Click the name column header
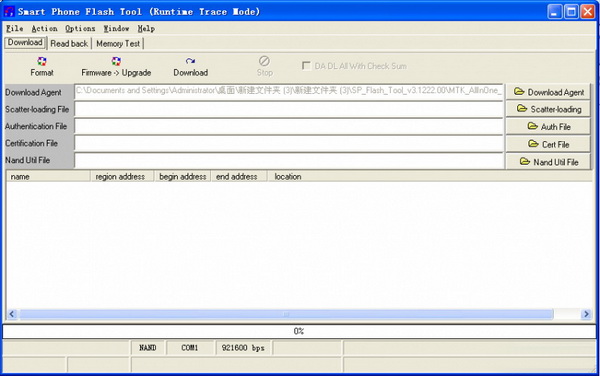The image size is (600, 376). (x=48, y=176)
